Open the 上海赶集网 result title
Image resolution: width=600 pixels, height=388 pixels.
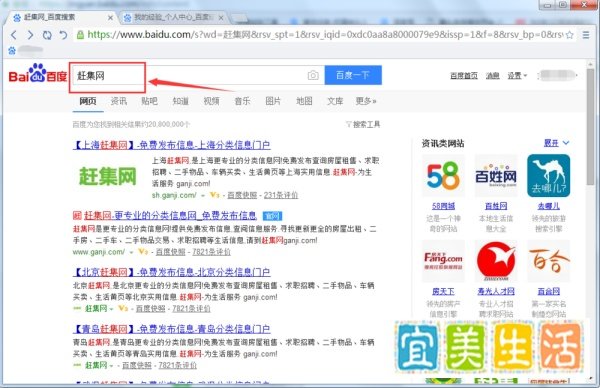(x=171, y=145)
